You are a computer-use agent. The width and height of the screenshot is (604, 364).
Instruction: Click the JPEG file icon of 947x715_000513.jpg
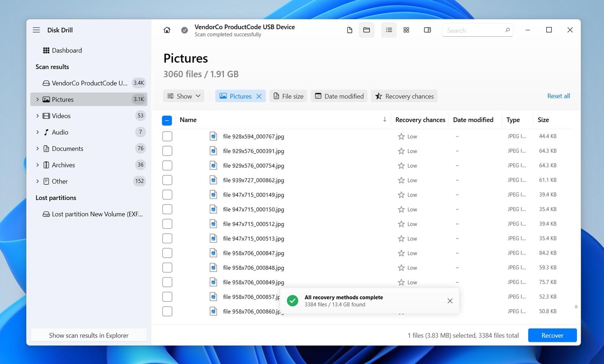(x=213, y=239)
